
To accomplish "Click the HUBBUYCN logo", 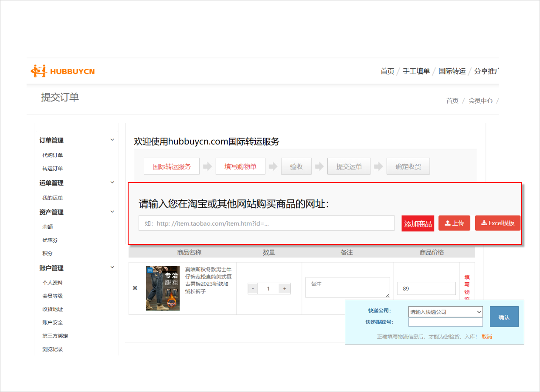I will (x=63, y=71).
